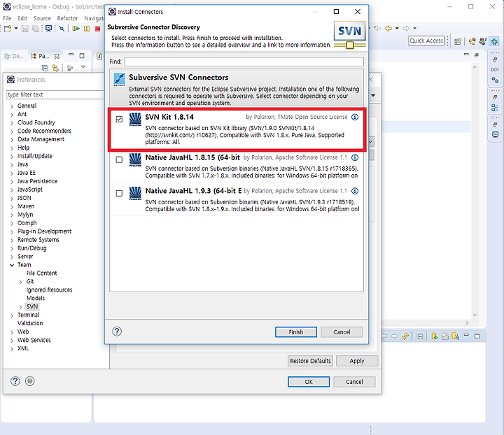Switch to the Debug perspective icon
504x435 pixels.
click(494, 41)
